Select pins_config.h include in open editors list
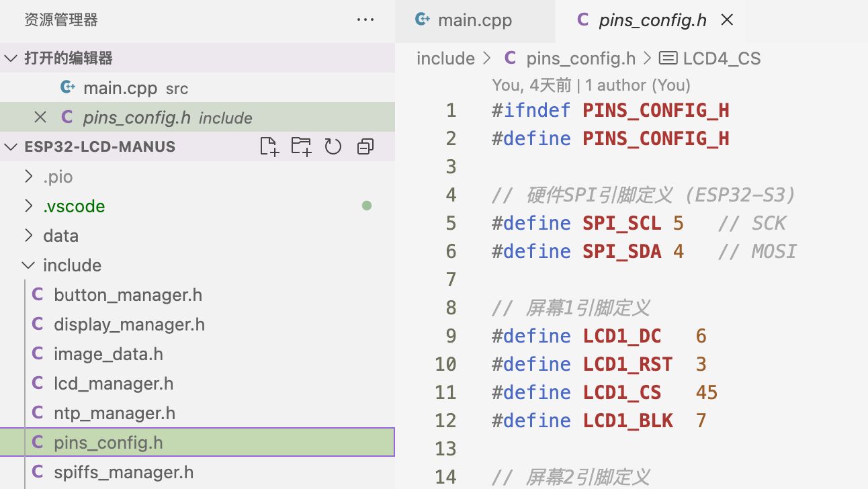Viewport: 868px width, 489px height. (x=198, y=118)
